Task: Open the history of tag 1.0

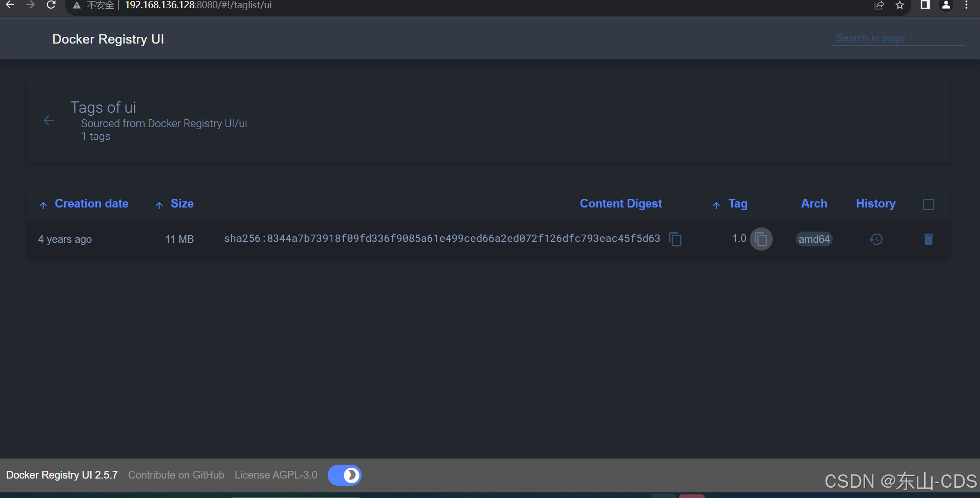Action: [876, 239]
